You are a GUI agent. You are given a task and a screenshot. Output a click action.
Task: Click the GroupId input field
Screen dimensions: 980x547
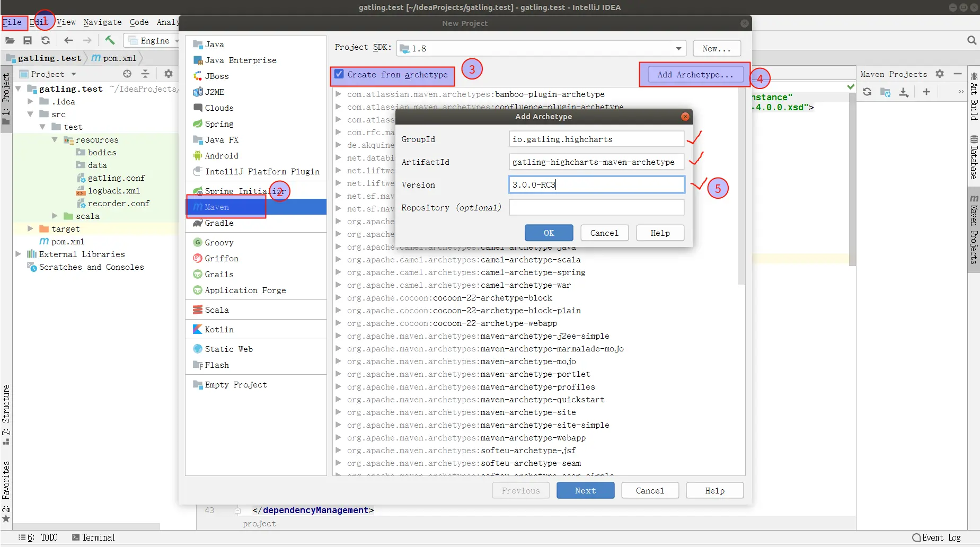[596, 139]
